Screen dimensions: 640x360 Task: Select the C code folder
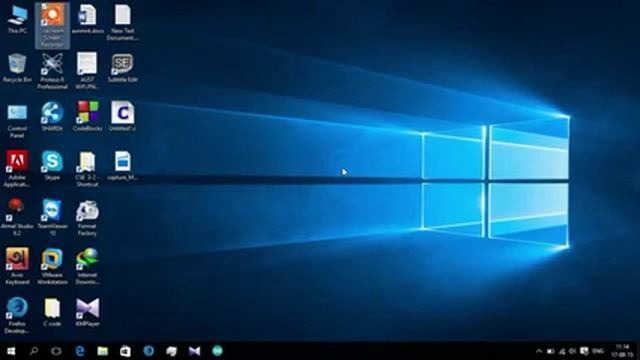click(x=52, y=312)
